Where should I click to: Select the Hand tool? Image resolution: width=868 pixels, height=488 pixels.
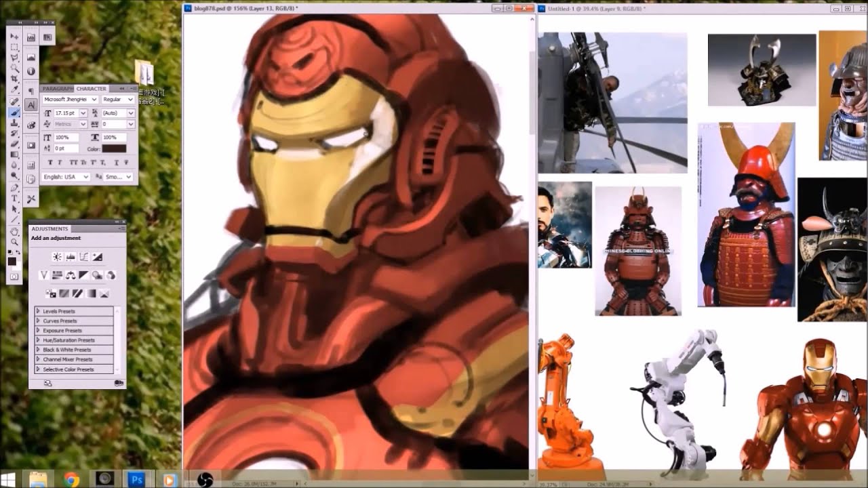coord(14,232)
